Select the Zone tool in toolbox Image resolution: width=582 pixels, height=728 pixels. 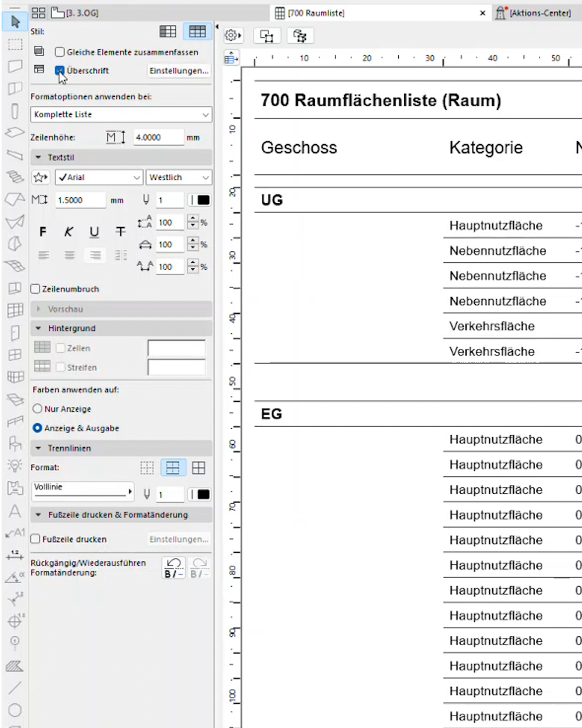click(15, 487)
